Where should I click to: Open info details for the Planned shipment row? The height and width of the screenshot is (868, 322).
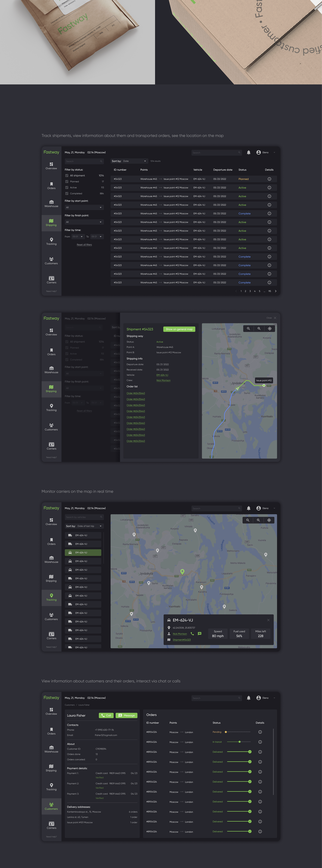click(x=269, y=179)
